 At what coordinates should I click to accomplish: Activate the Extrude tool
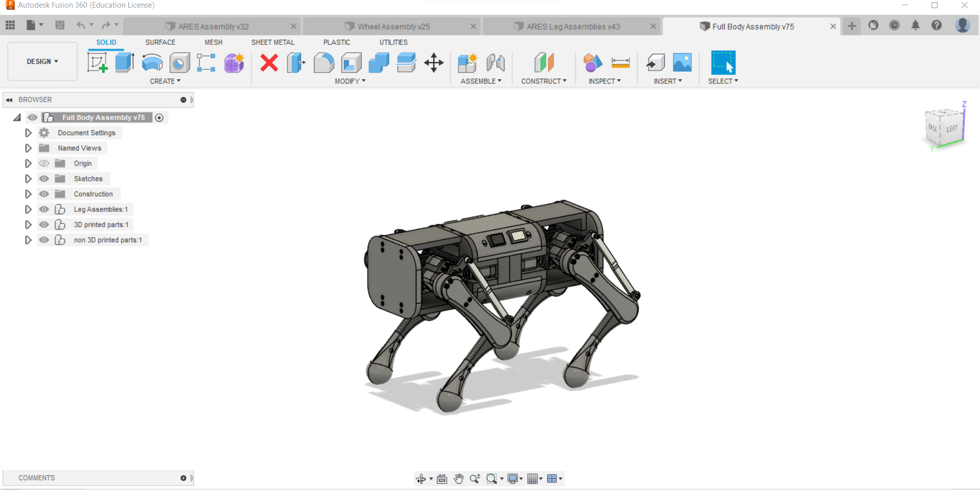coord(124,63)
